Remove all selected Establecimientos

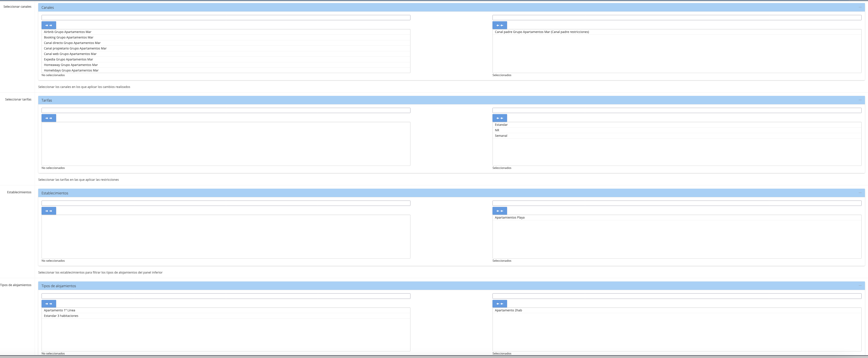499,211
